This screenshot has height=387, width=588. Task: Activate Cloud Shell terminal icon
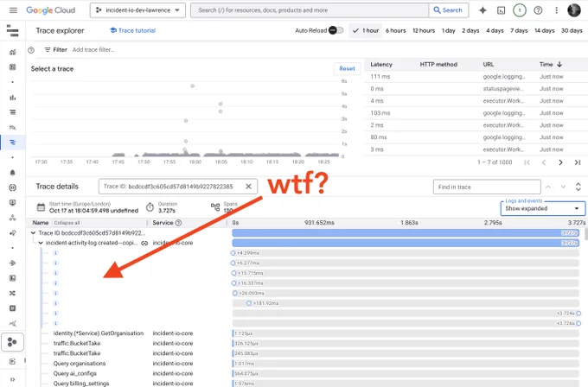(501, 10)
